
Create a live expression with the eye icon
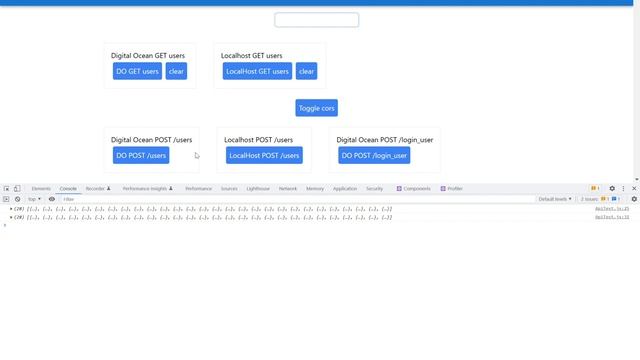[x=52, y=199]
